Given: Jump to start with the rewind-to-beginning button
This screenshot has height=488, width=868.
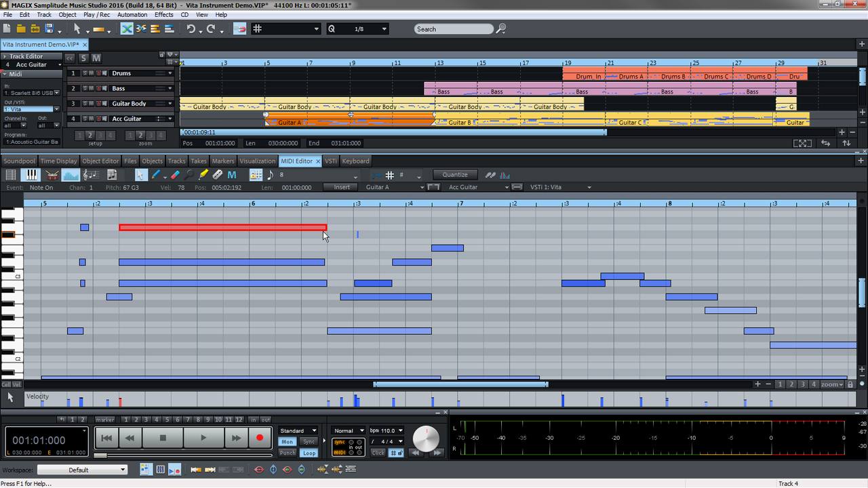Looking at the screenshot, I should (106, 438).
